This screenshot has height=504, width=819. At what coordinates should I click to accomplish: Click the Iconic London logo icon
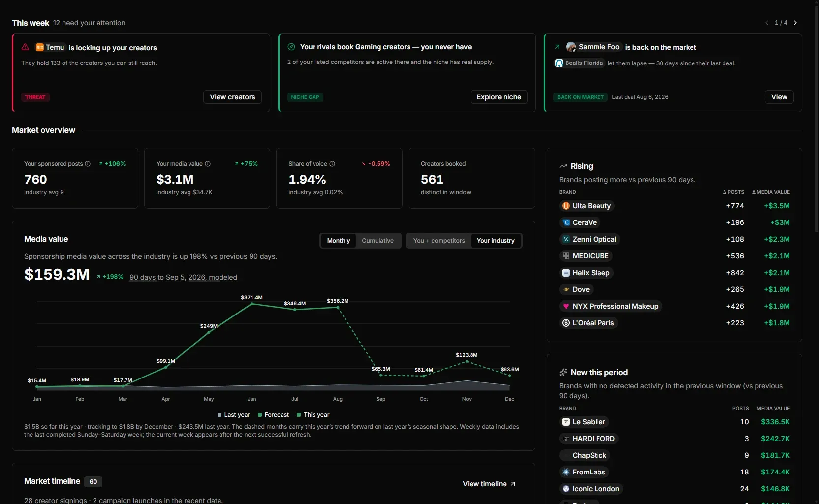tap(566, 489)
